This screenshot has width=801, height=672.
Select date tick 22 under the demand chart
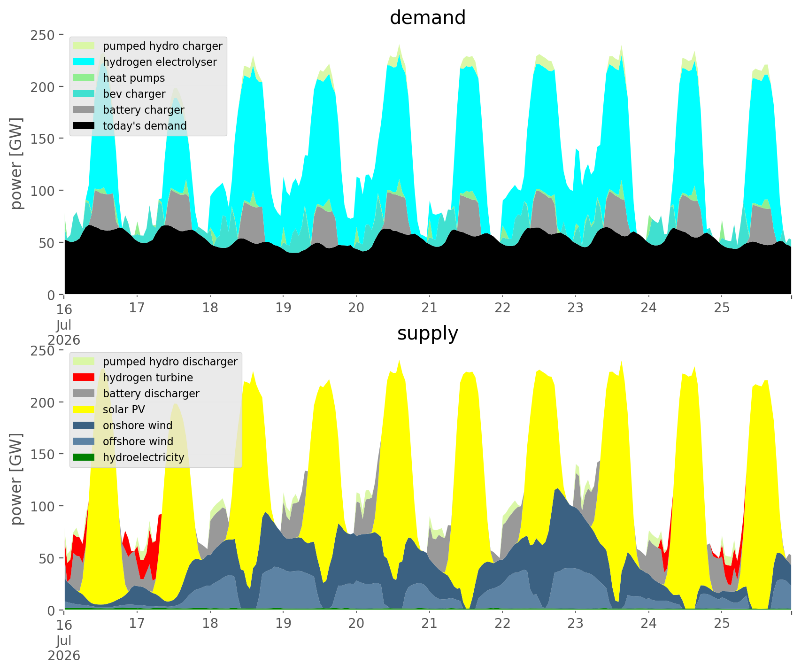[x=502, y=308]
